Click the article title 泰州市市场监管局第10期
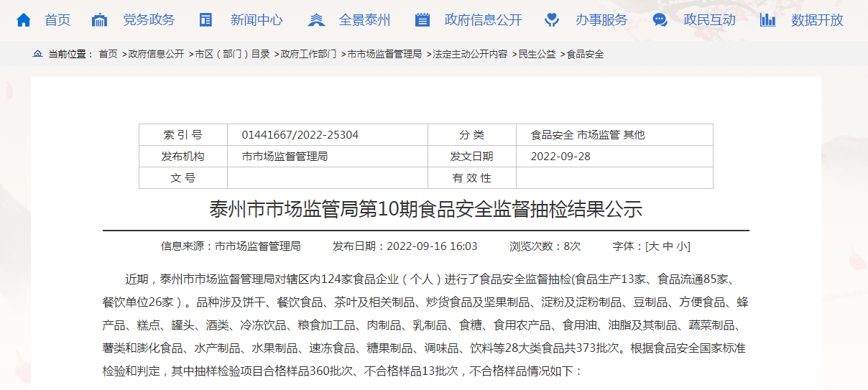The height and width of the screenshot is (390, 868). (425, 209)
